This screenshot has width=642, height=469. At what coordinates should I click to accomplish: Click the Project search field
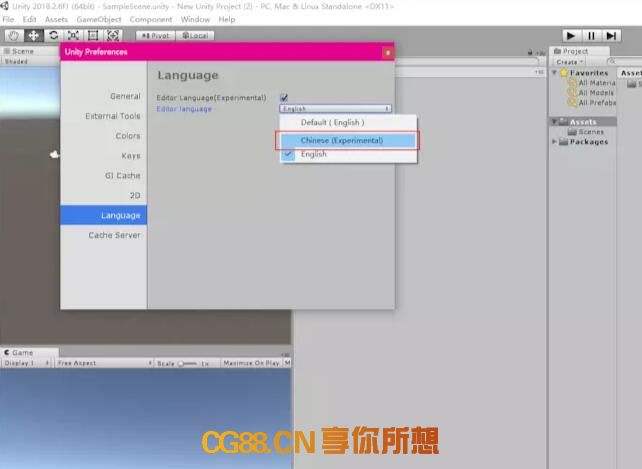pyautogui.click(x=624, y=62)
